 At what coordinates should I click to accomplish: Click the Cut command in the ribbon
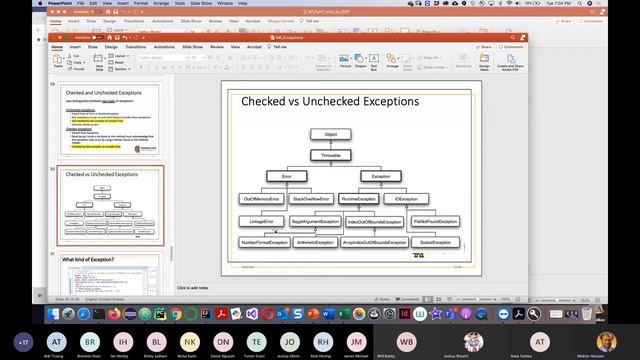[x=73, y=56]
